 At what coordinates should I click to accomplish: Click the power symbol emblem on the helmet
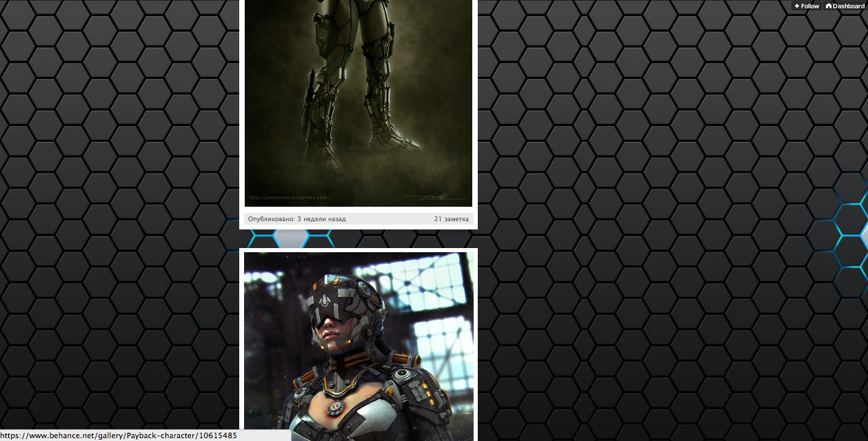point(325,300)
